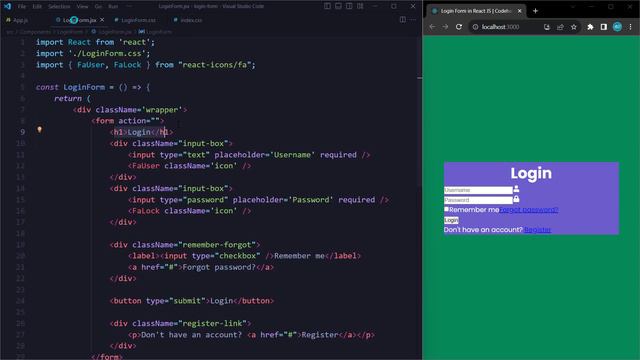This screenshot has height=360, width=640.
Task: Open the editor More Actions menu
Action: [413, 20]
